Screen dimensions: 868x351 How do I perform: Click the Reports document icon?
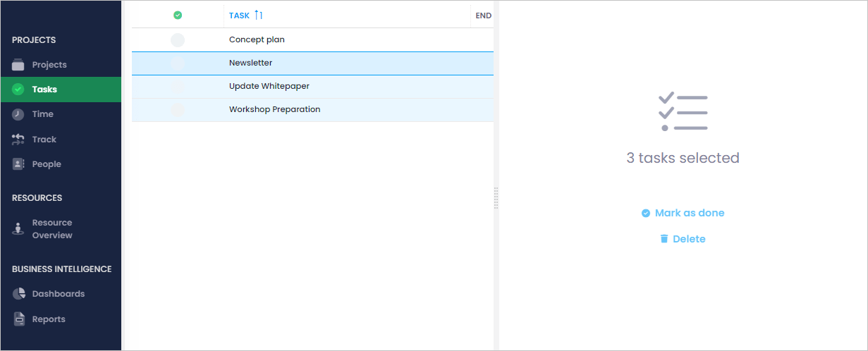tap(19, 319)
